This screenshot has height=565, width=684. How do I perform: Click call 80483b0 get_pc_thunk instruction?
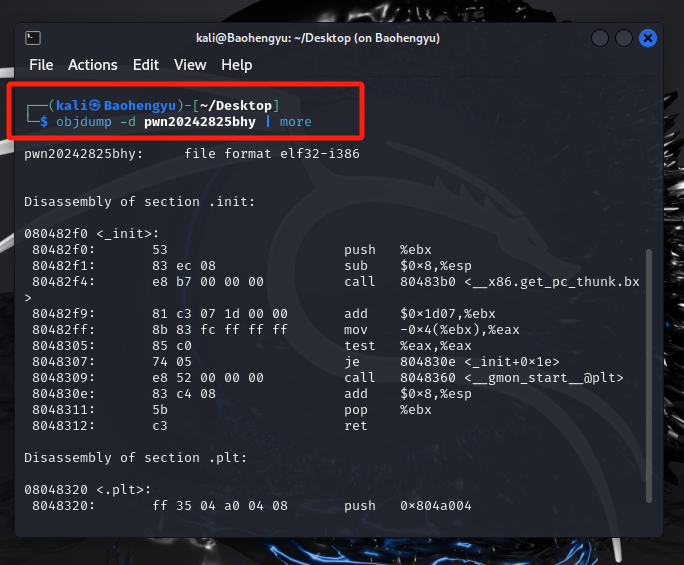click(x=492, y=282)
